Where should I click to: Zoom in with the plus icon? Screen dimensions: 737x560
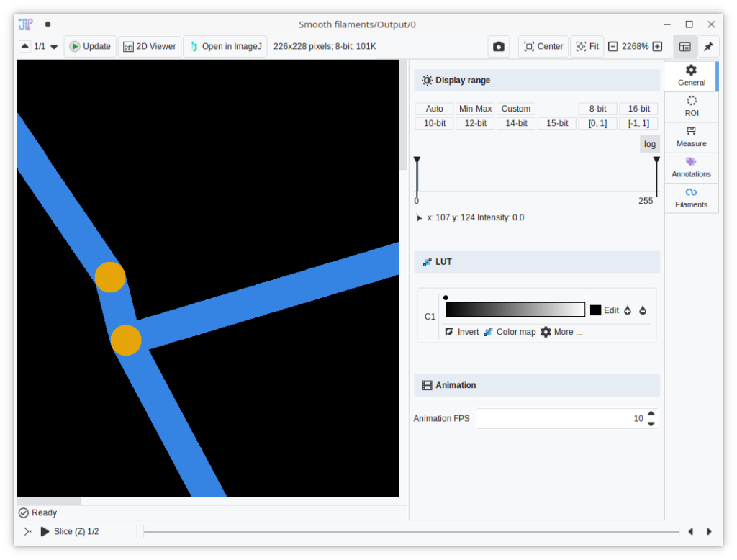pyautogui.click(x=657, y=47)
